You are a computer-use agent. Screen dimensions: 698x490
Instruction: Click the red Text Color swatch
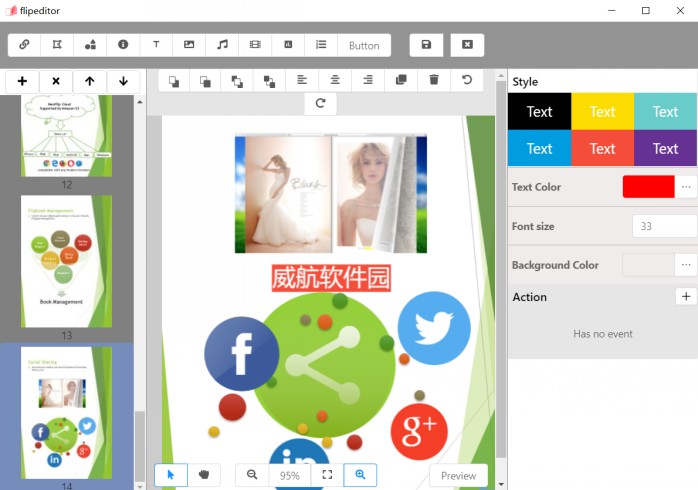(649, 186)
